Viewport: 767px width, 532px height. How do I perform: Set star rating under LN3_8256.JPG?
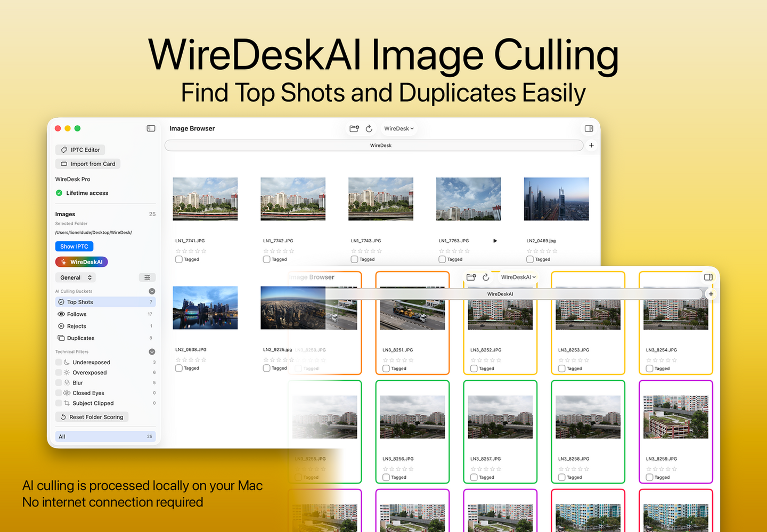point(398,469)
